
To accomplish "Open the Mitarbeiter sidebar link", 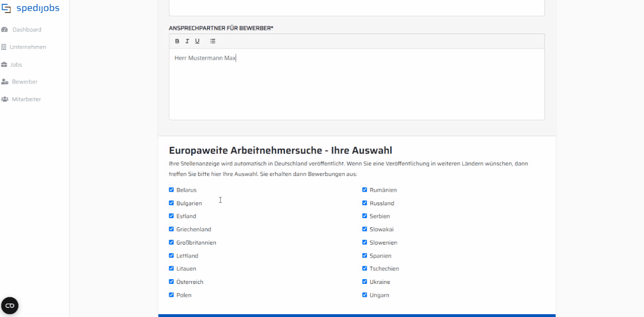I will (26, 99).
